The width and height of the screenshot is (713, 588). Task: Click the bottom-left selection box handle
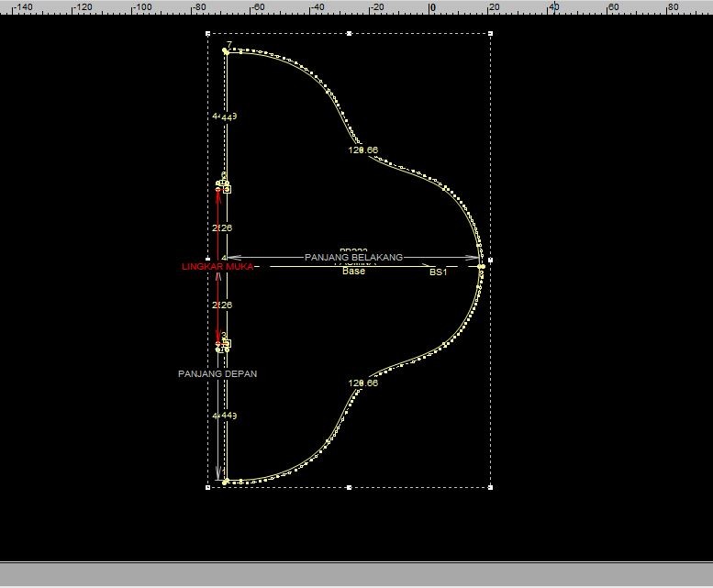tap(208, 487)
